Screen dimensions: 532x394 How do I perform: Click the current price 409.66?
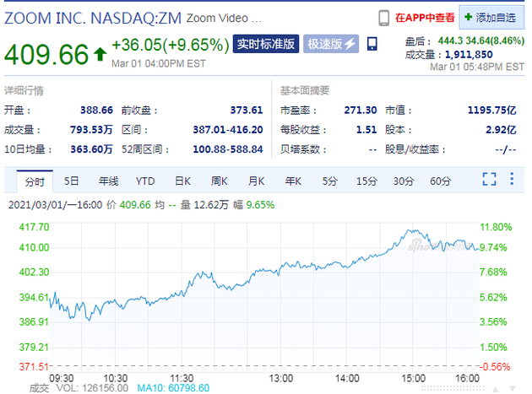pyautogui.click(x=46, y=54)
